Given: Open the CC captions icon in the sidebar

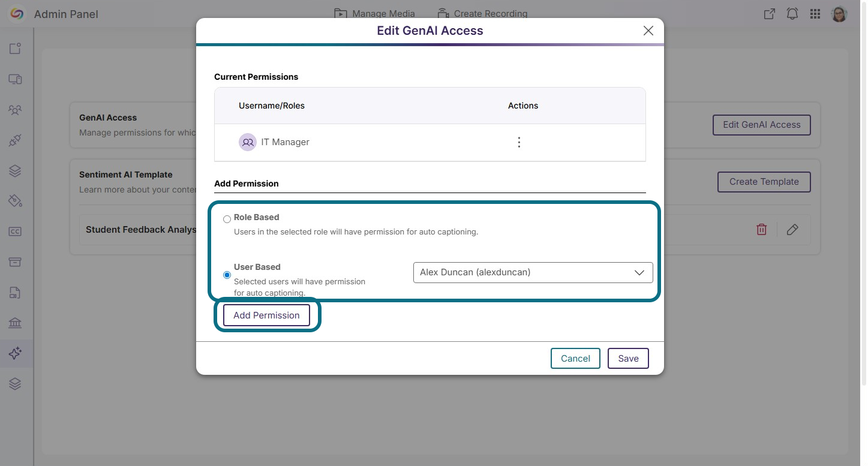Looking at the screenshot, I should tap(16, 232).
